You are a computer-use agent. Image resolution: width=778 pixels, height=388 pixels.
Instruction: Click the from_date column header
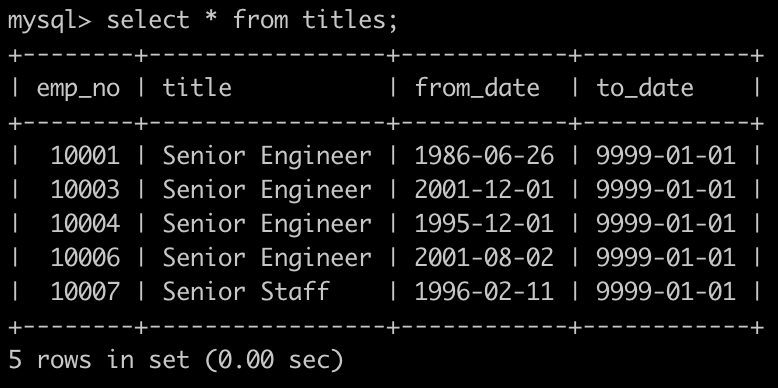coord(477,88)
